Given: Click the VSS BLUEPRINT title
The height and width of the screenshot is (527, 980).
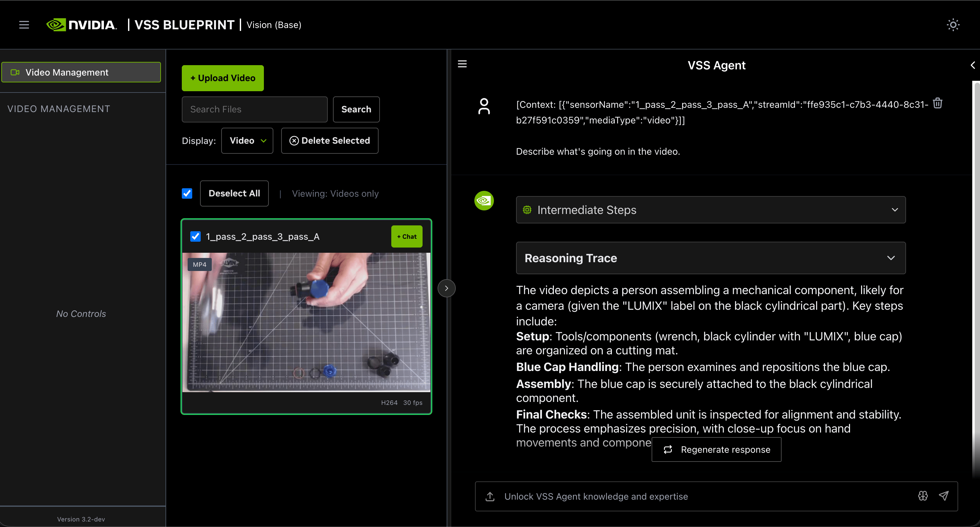Looking at the screenshot, I should click(184, 25).
